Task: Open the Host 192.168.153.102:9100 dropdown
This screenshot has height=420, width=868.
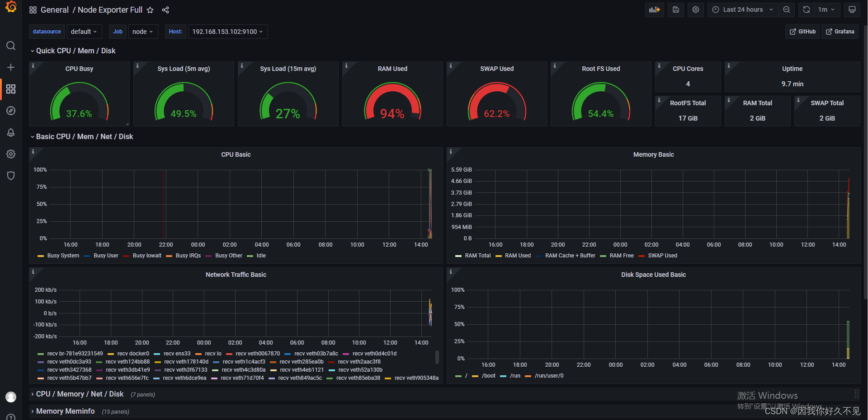Action: click(228, 32)
